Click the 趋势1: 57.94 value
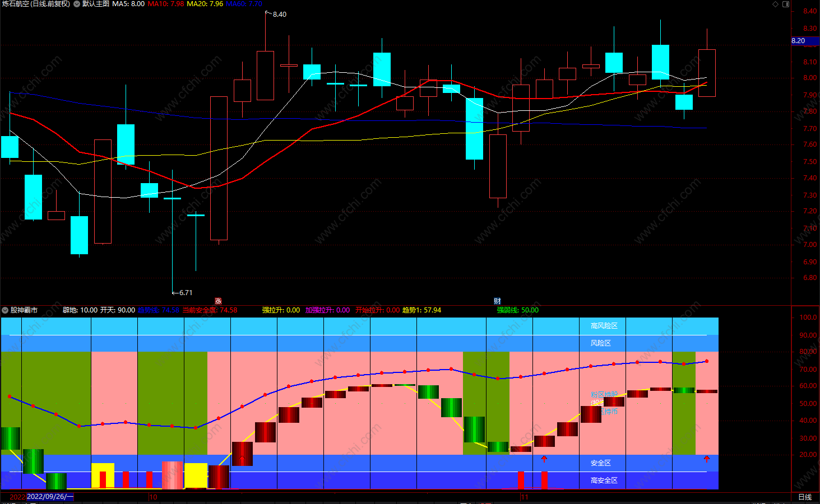The height and width of the screenshot is (504, 820). [421, 310]
